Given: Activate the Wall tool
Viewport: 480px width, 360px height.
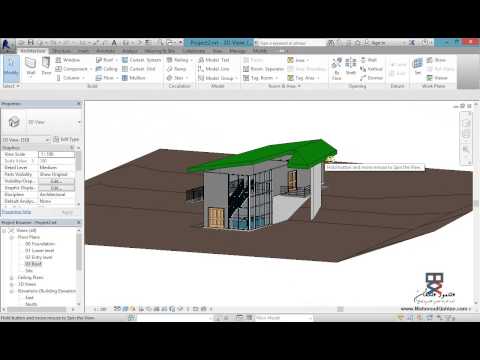Looking at the screenshot, I should 31,66.
